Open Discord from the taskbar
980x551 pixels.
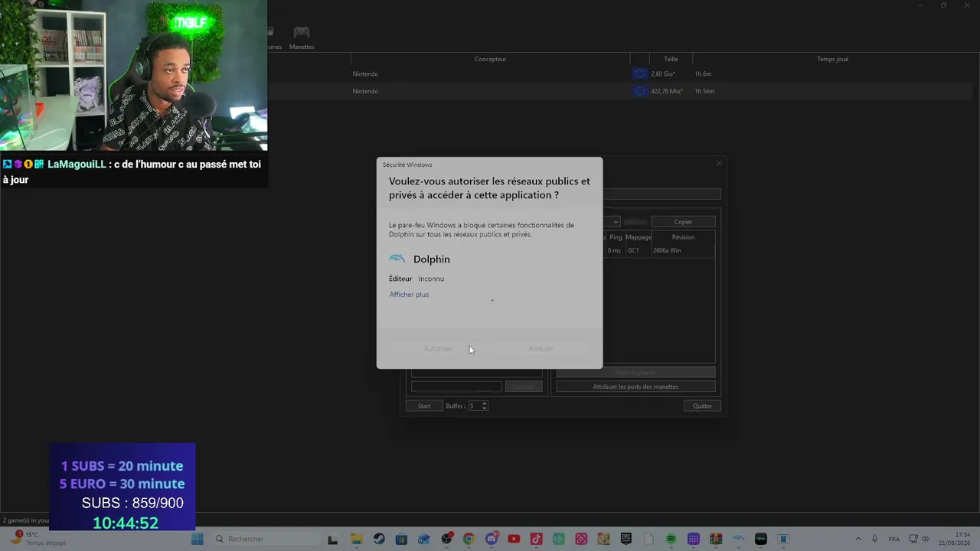tap(492, 539)
